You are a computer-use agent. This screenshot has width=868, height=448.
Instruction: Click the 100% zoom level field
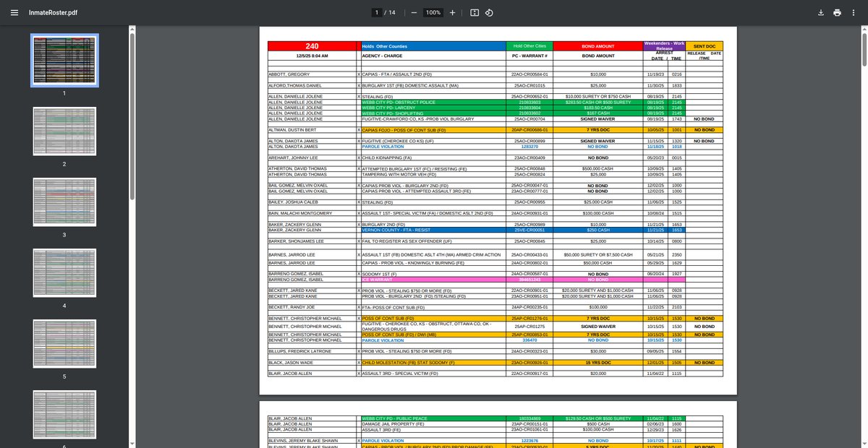click(x=433, y=13)
